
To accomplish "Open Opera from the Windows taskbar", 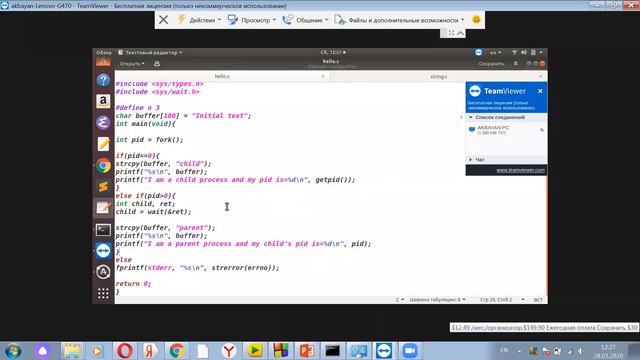I will point(124,351).
